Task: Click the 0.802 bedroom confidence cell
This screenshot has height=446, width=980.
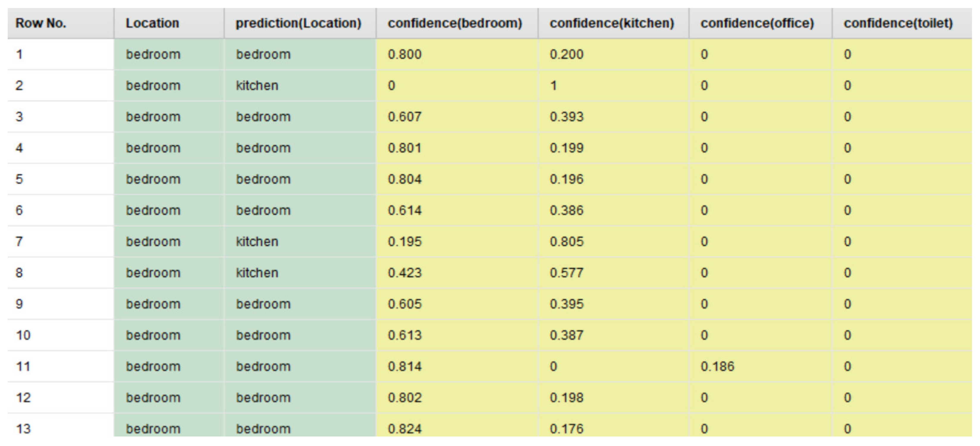Action: tap(404, 398)
